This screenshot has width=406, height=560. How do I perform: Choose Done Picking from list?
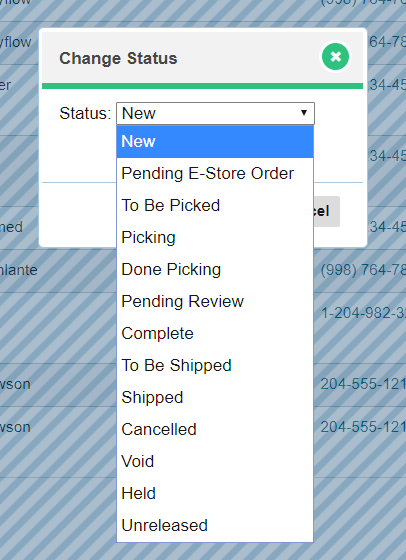(x=215, y=269)
